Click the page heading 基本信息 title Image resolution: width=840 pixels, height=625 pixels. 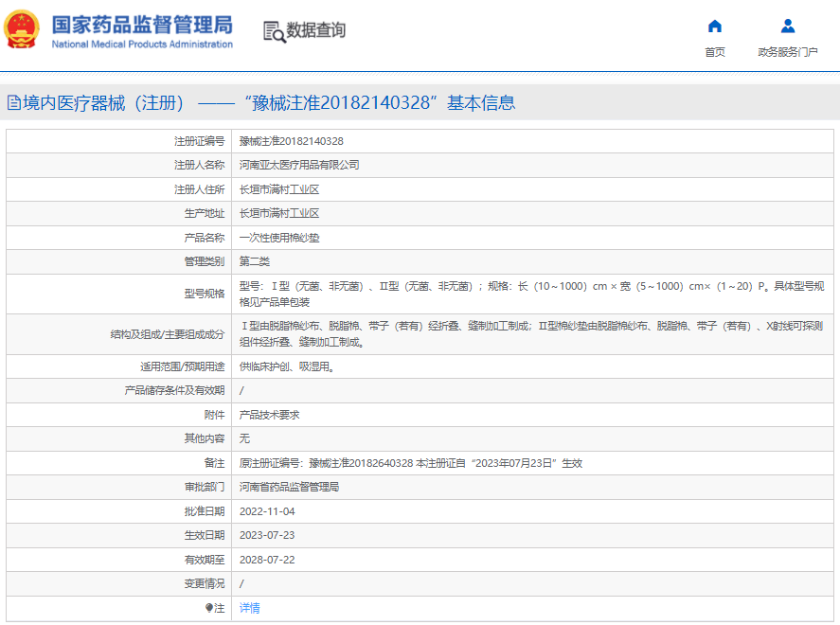(x=481, y=103)
